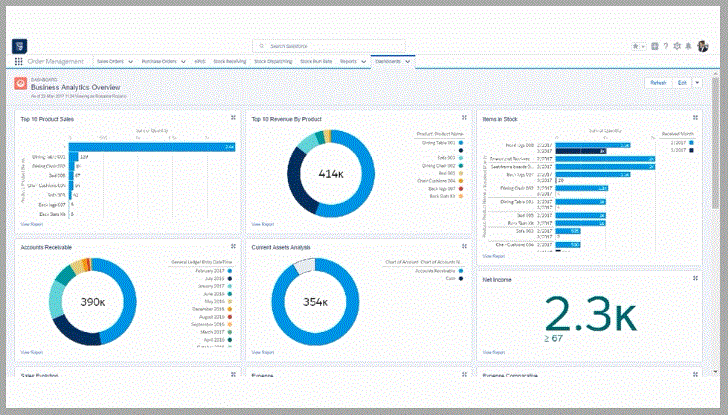Viewport: 728px width, 415px height.
Task: Click the notifications bell icon
Action: click(688, 46)
